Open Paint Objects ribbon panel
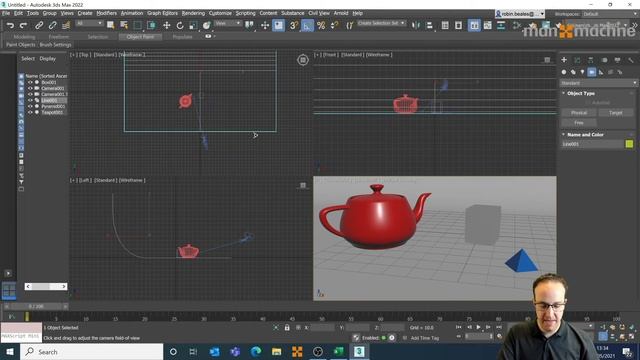640x360 pixels. point(20,44)
